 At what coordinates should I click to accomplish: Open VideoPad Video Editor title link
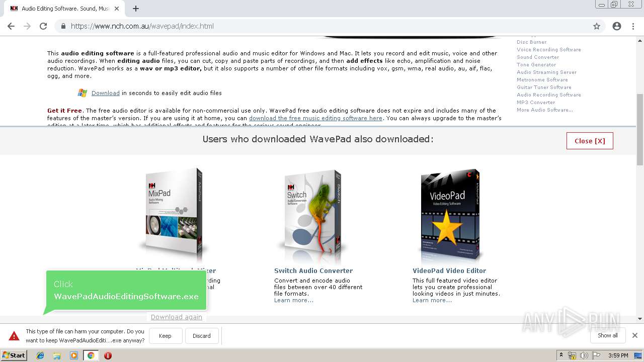pos(449,270)
